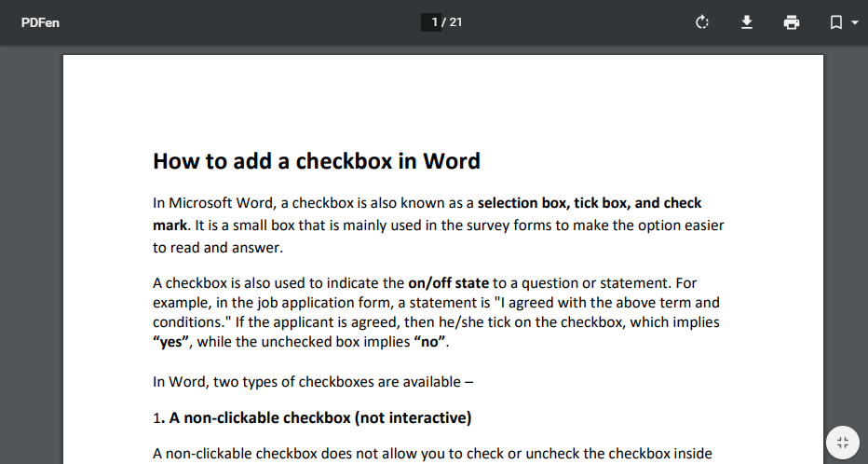
Task: Click the PDFen title text
Action: pos(40,22)
